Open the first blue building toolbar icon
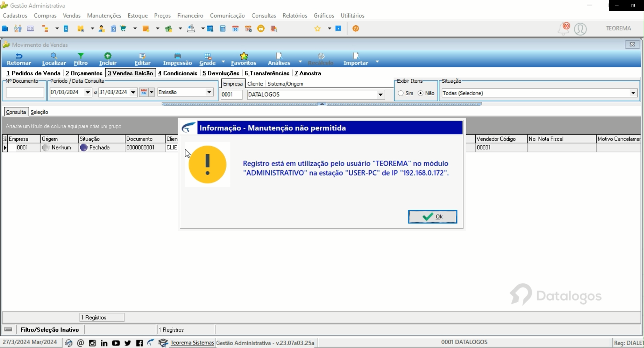The height and width of the screenshot is (348, 644). [x=5, y=29]
